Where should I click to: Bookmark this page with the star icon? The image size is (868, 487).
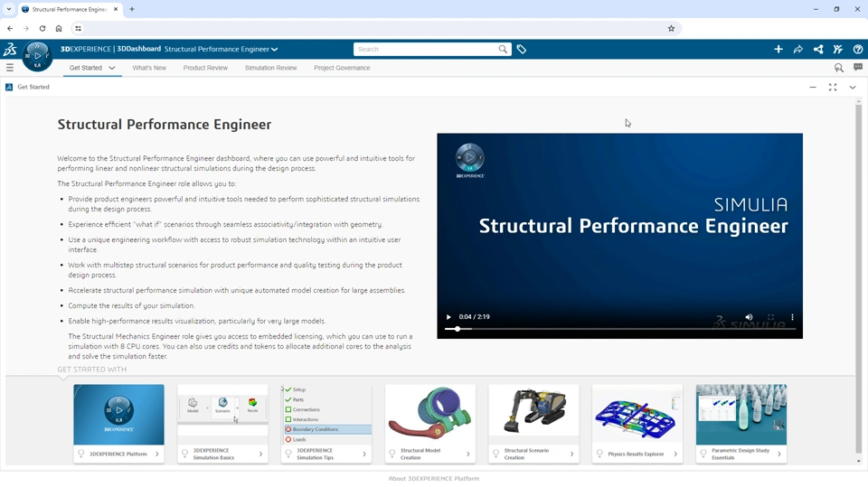pyautogui.click(x=671, y=28)
